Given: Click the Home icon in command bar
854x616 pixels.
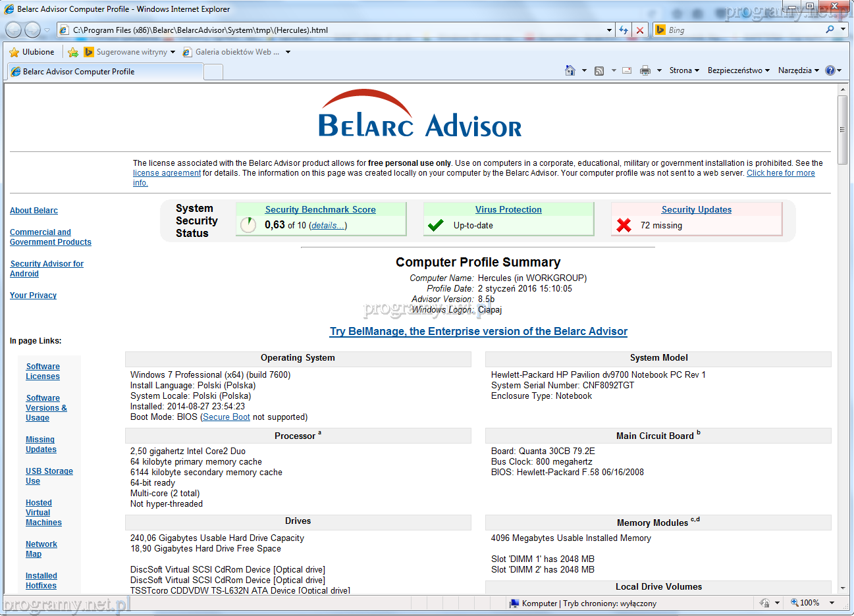Looking at the screenshot, I should [x=570, y=70].
